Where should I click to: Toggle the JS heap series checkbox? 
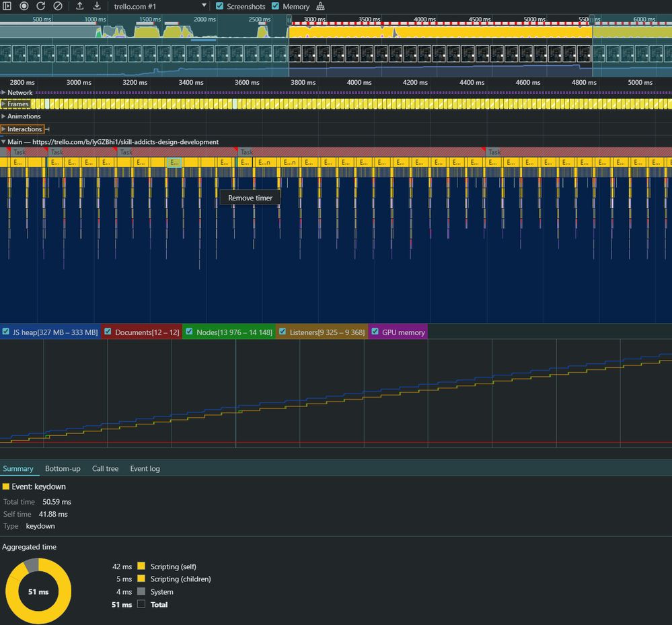[6, 332]
